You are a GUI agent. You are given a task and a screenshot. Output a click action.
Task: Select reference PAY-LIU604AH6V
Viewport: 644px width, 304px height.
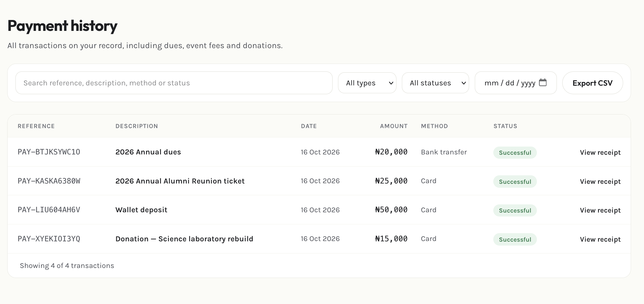49,210
